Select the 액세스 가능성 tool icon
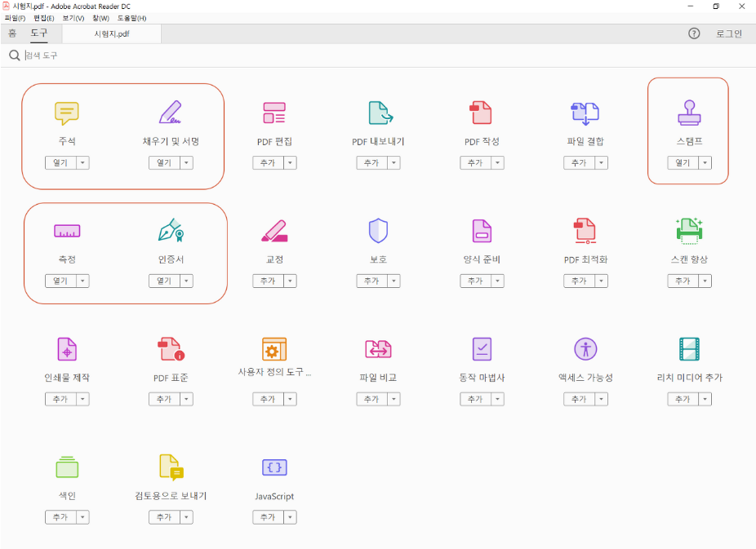 point(585,349)
